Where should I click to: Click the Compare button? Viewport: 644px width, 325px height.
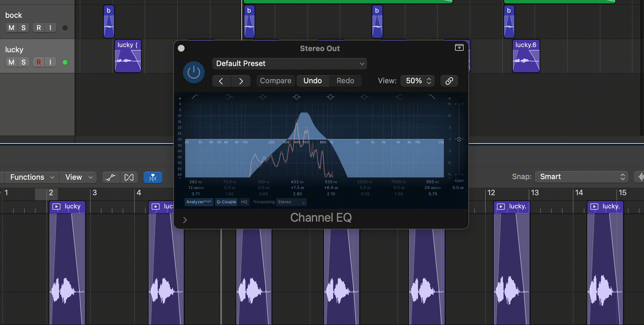[x=275, y=81]
